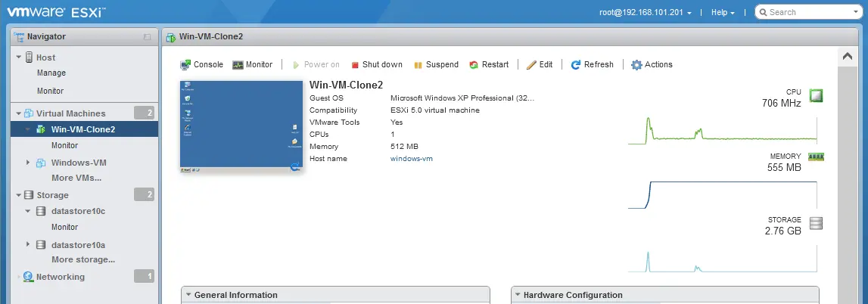This screenshot has width=868, height=304.
Task: Open the Help menu
Action: click(723, 12)
